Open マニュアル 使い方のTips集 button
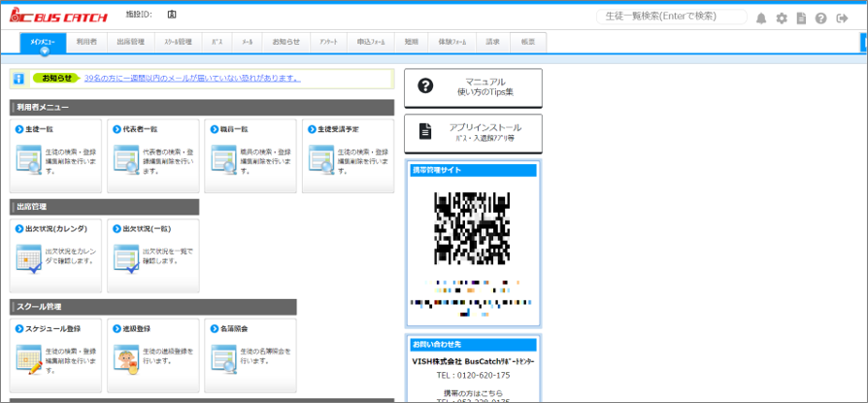868x403 pixels. click(473, 87)
